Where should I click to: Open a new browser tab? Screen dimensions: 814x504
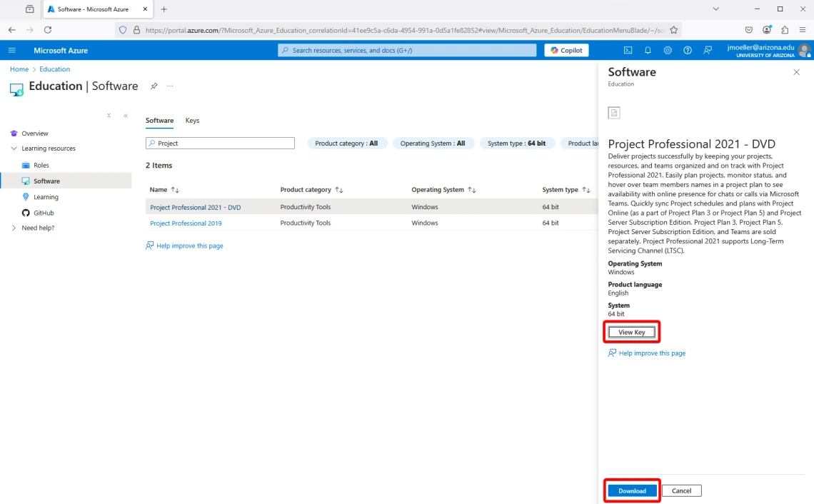pos(164,9)
